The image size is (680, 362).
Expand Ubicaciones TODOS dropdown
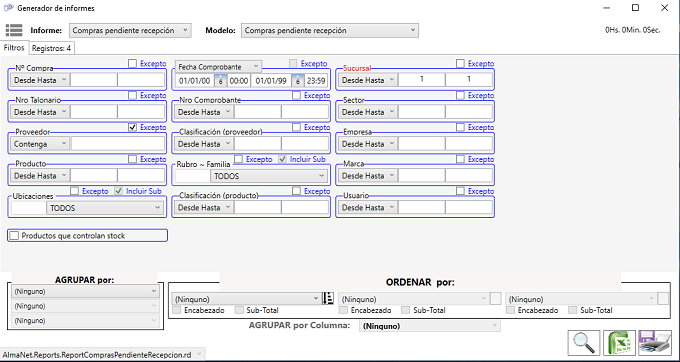pyautogui.click(x=105, y=208)
